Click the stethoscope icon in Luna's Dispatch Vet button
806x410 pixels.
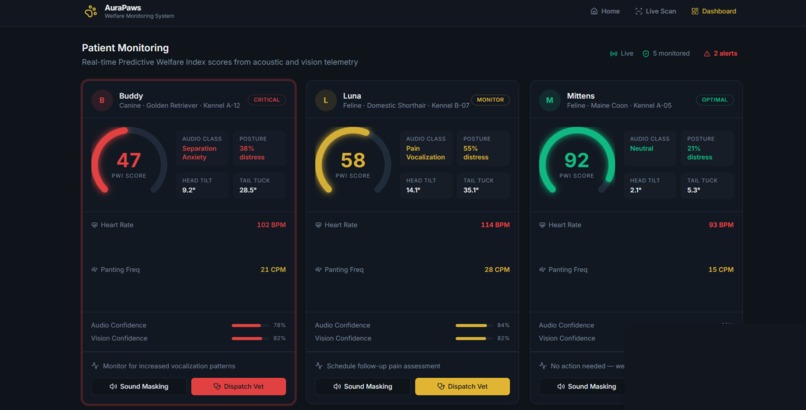(441, 386)
